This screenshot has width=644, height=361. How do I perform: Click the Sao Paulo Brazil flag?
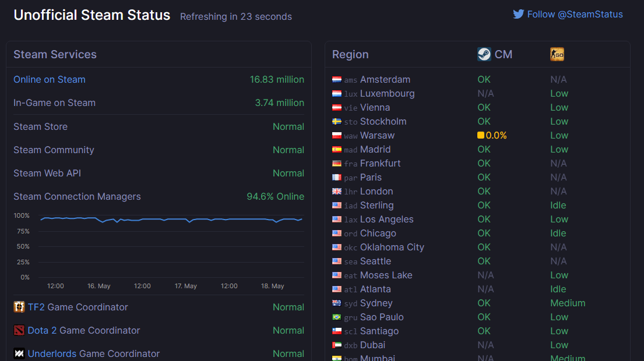[337, 317]
